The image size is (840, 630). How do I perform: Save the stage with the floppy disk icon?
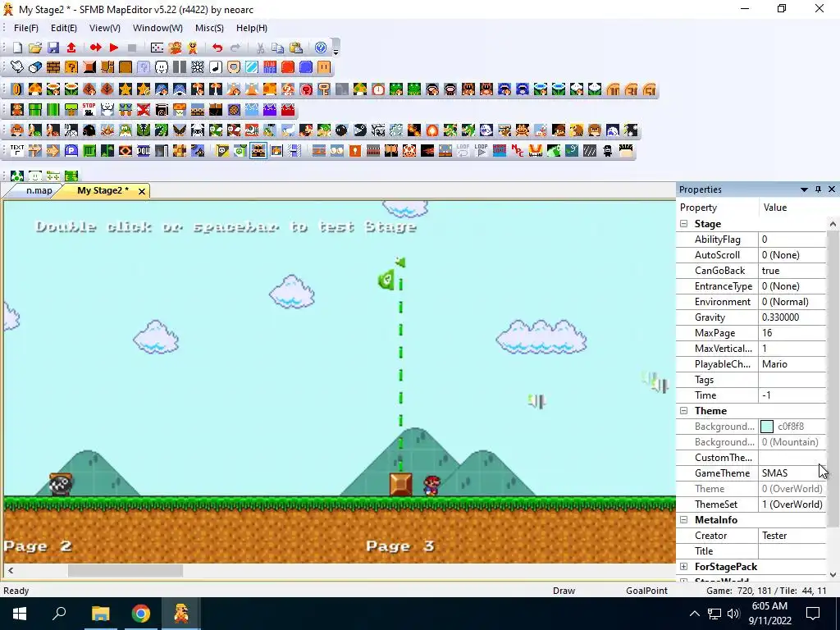(53, 48)
